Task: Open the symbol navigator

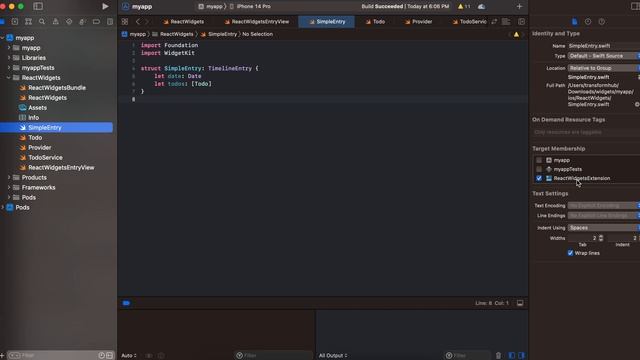Action: point(28,22)
